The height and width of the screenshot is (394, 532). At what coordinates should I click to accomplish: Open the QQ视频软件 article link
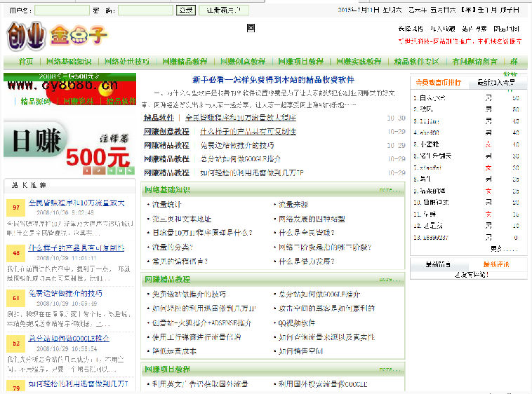297,323
